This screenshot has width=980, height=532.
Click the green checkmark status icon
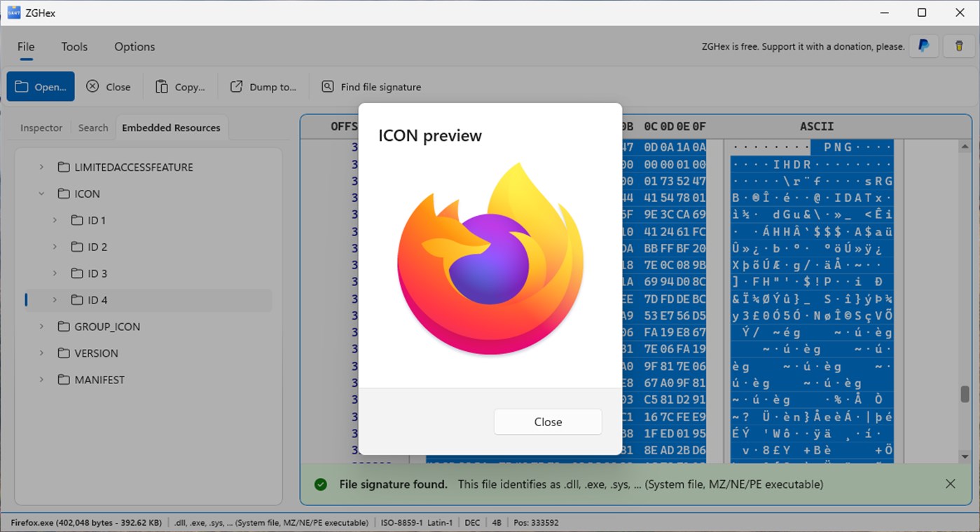[x=321, y=484]
